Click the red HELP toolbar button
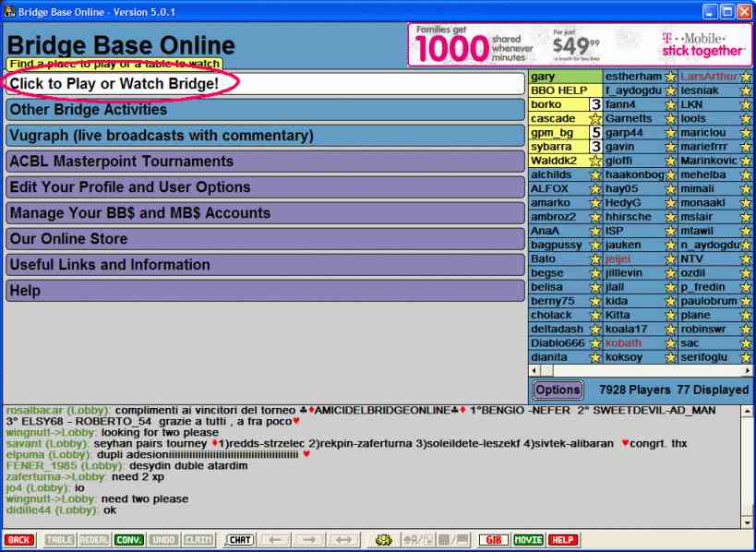Image resolution: width=756 pixels, height=552 pixels. click(563, 540)
